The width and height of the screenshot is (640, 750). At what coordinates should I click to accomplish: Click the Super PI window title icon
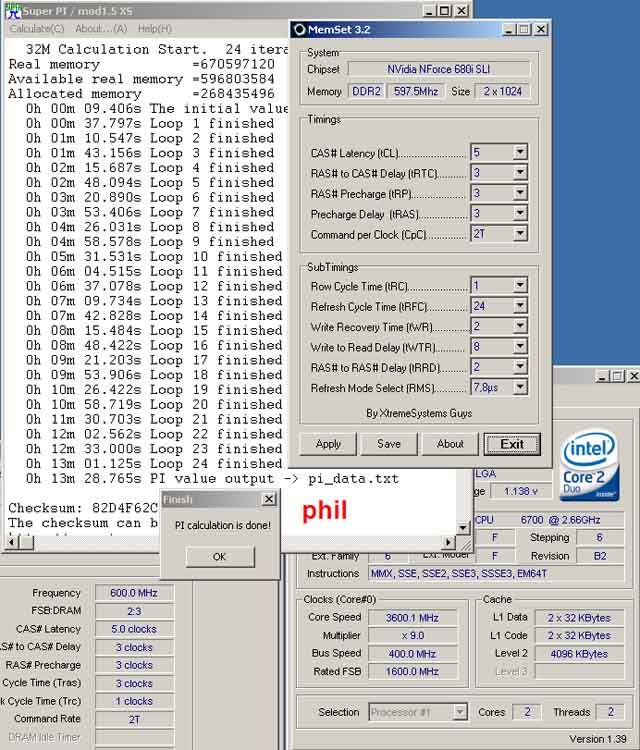click(x=13, y=11)
